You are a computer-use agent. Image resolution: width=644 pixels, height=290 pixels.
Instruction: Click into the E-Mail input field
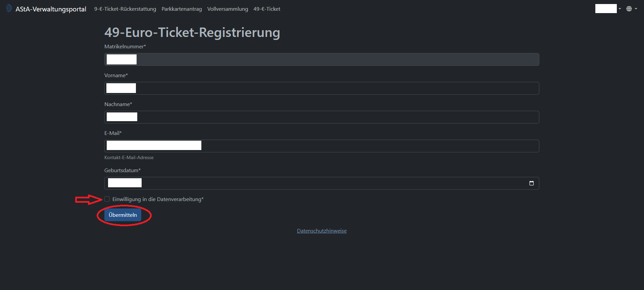[322, 146]
